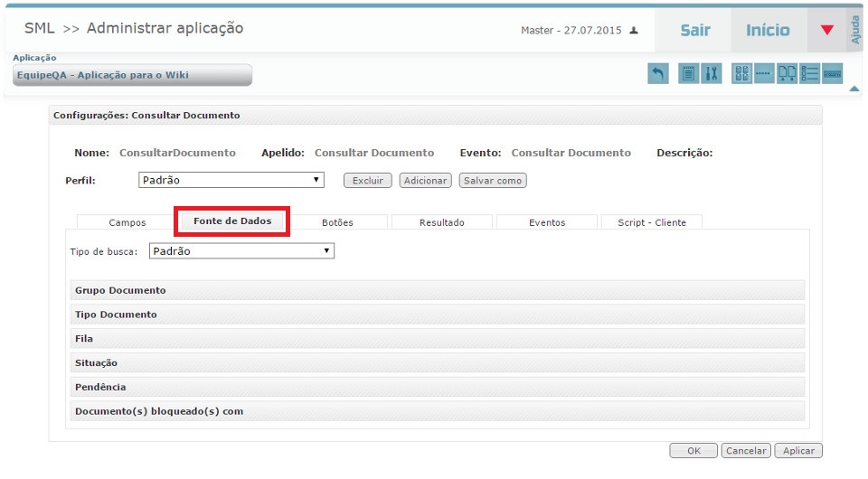
Task: Click the back arrow toolbar icon
Action: 658,74
